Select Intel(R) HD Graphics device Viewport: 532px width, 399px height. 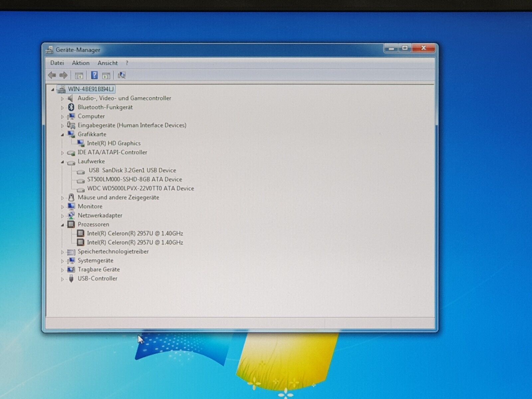pyautogui.click(x=114, y=143)
